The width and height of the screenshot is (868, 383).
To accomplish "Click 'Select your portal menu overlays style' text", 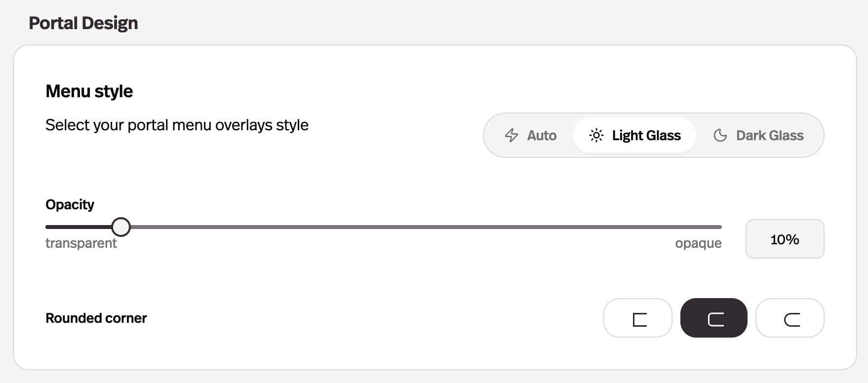I will pyautogui.click(x=177, y=125).
